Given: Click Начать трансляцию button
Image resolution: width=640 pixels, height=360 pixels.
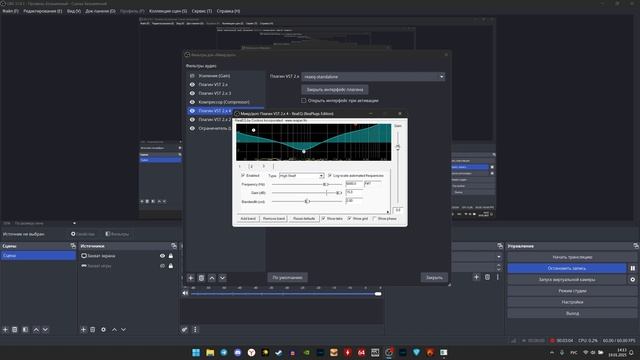Looking at the screenshot, I should [572, 257].
